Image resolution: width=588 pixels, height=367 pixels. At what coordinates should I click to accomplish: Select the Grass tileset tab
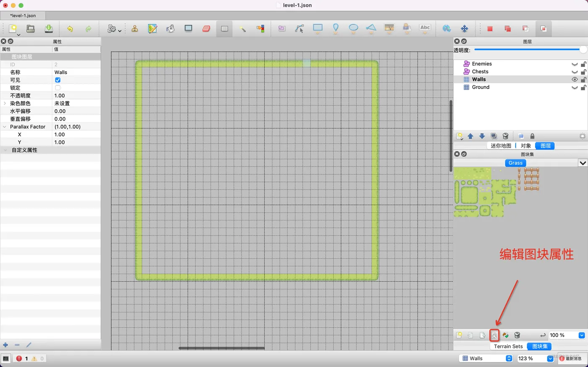515,163
